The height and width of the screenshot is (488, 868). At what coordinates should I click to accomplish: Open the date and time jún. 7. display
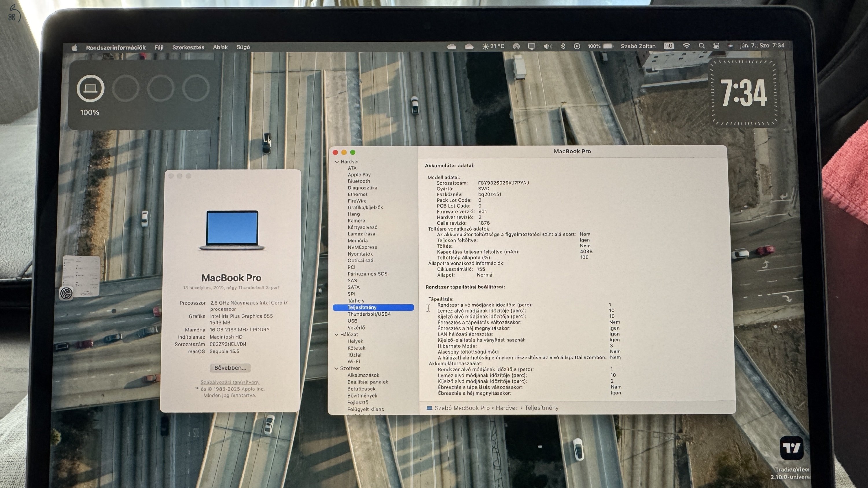(x=762, y=45)
